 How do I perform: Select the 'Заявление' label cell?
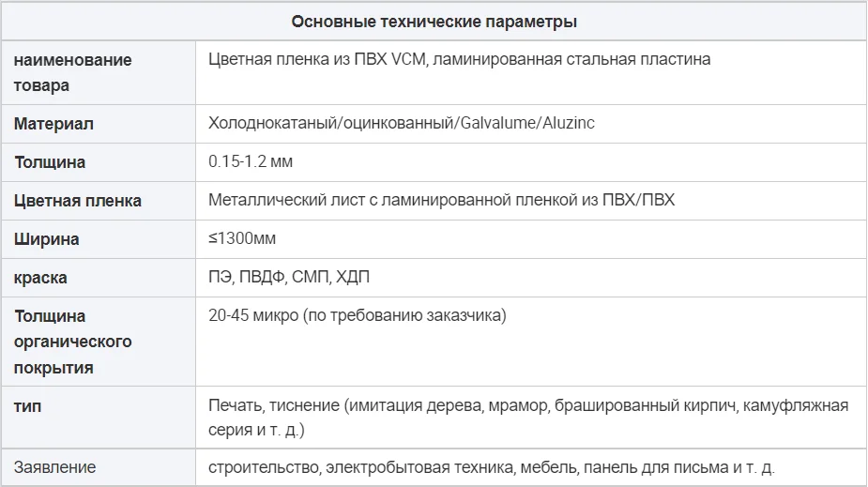click(x=54, y=466)
